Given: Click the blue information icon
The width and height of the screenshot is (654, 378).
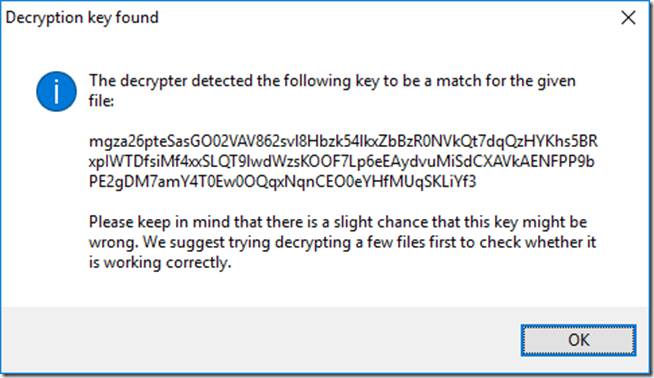Looking at the screenshot, I should [x=56, y=91].
